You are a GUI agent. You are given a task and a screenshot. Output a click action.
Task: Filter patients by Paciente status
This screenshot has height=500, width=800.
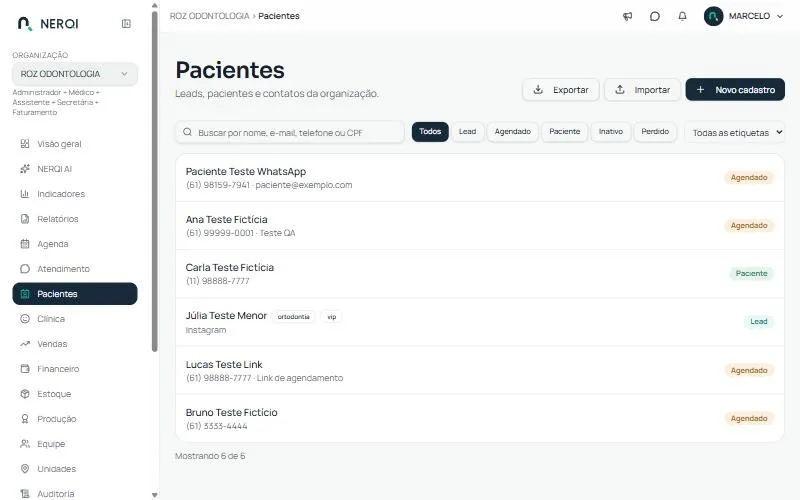(x=565, y=132)
